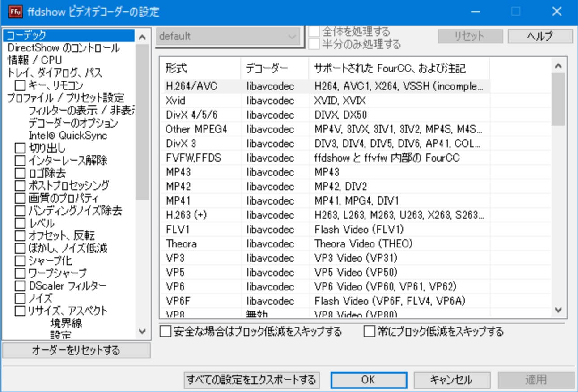Select the Theora codec row
Viewport: 578px width, 392px height.
click(325, 244)
